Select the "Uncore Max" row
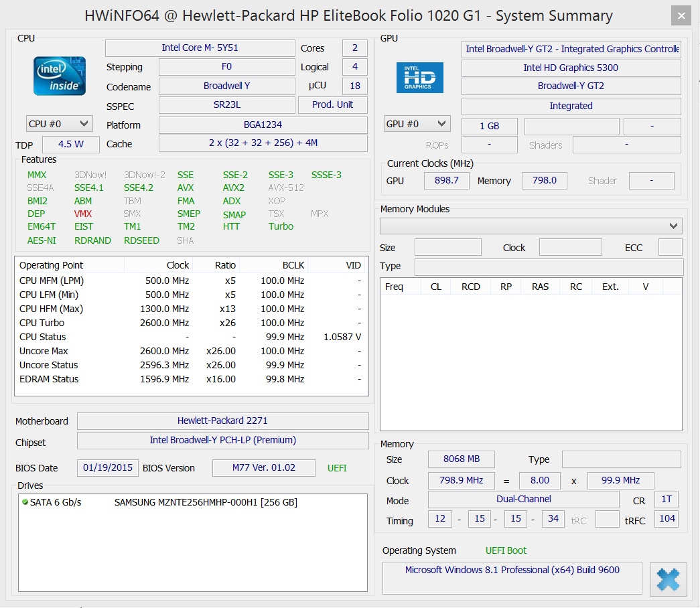This screenshot has height=608, width=700. pos(191,351)
